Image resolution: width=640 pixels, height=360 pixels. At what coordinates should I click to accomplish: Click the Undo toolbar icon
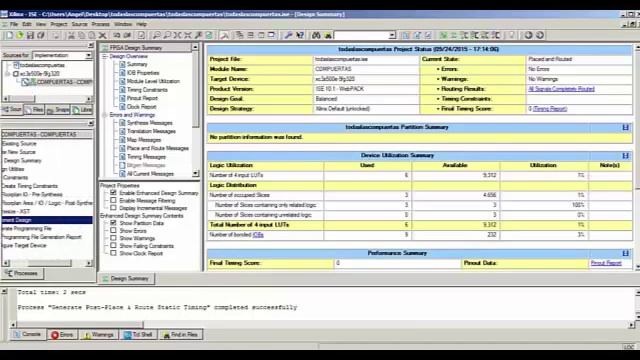117,36
